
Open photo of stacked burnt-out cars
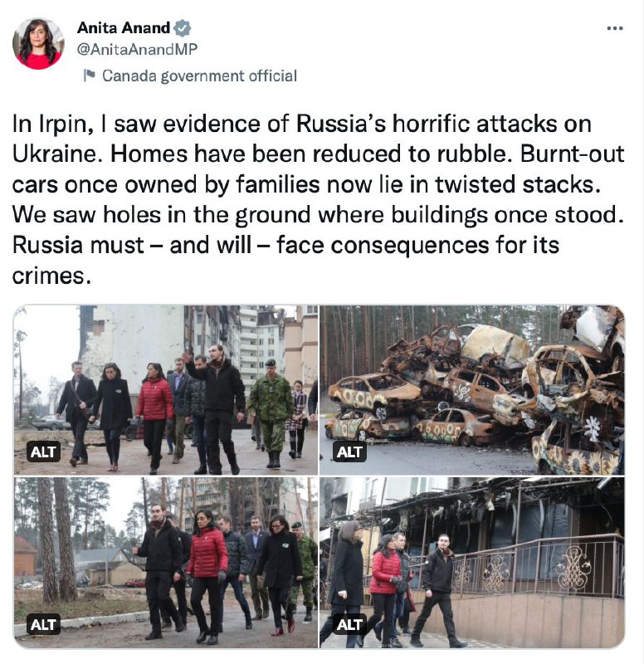472,389
